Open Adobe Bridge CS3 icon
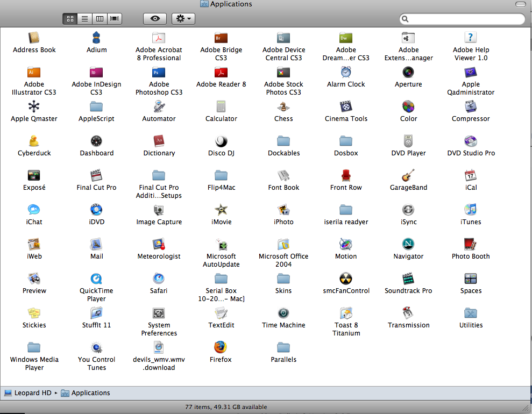The image size is (532, 414). [x=221, y=38]
